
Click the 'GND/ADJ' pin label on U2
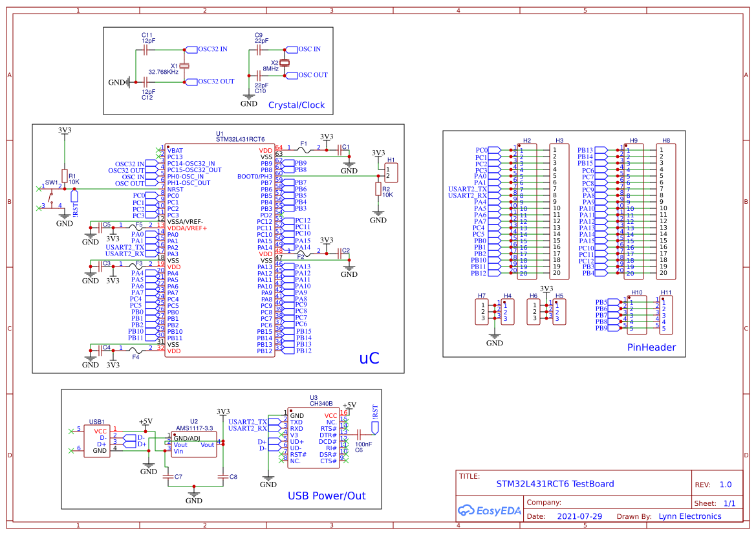click(187, 439)
